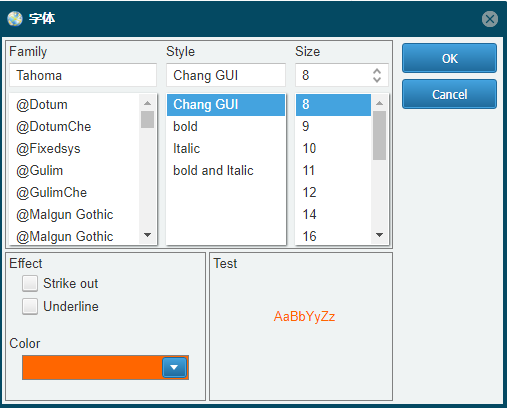Screen dimensions: 507x408
Task: Confirm with the OK button
Action: [x=449, y=58]
